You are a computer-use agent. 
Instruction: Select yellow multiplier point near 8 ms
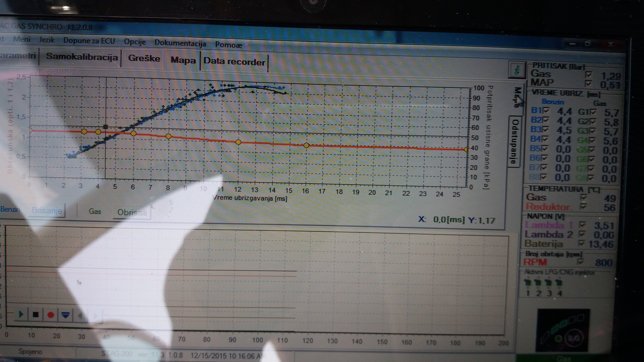(168, 136)
